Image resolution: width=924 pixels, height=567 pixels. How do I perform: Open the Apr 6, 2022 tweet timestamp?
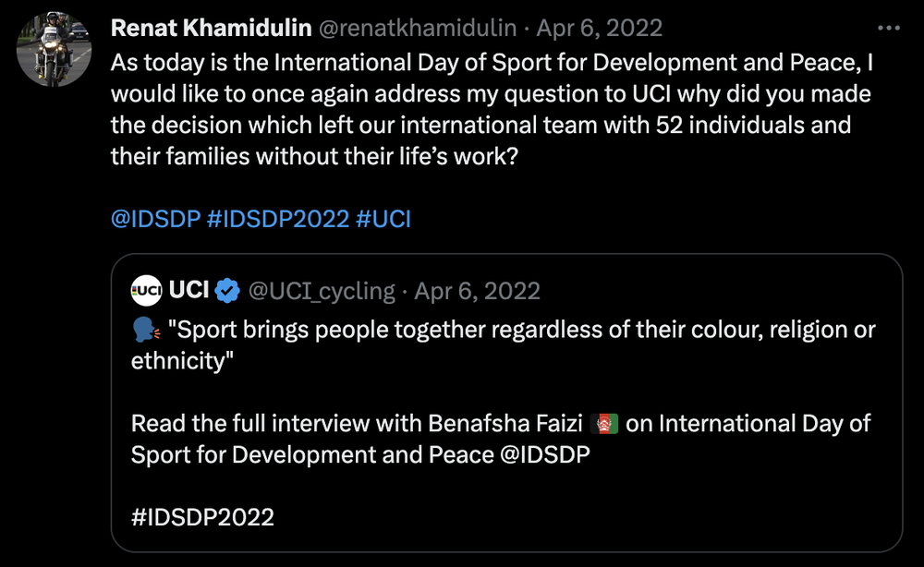pos(600,28)
